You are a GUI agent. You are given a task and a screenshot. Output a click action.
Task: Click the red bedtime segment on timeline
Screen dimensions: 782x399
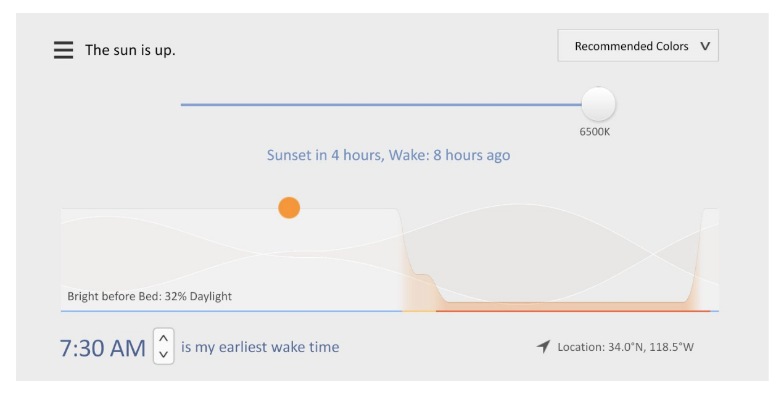pyautogui.click(x=573, y=311)
